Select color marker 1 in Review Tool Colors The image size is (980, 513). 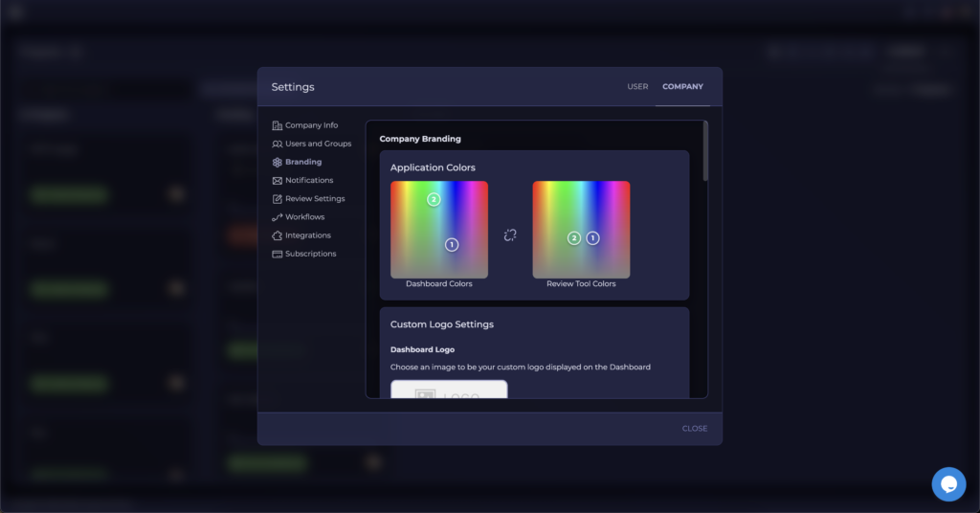[x=592, y=238]
